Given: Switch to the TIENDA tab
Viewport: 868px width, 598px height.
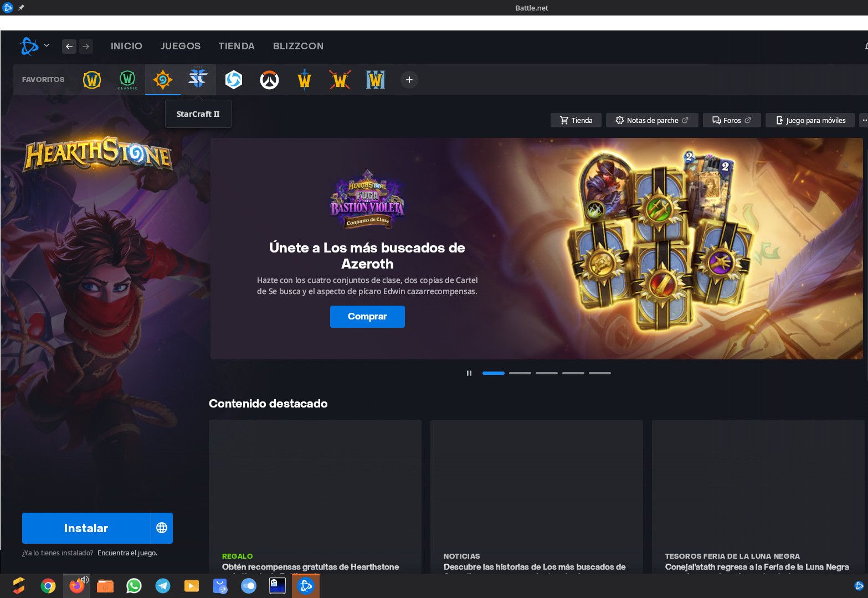Looking at the screenshot, I should pyautogui.click(x=237, y=46).
